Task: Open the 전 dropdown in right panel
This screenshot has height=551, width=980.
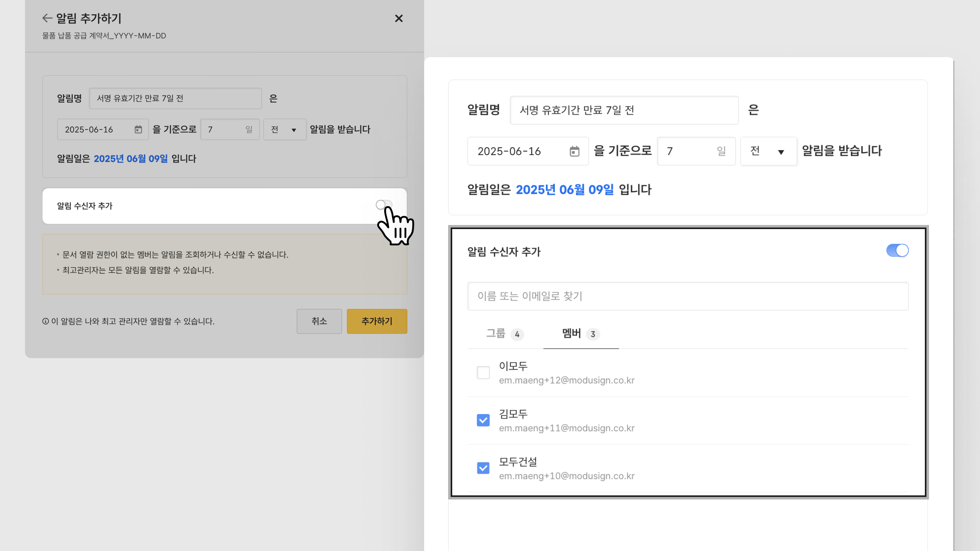Action: point(768,151)
